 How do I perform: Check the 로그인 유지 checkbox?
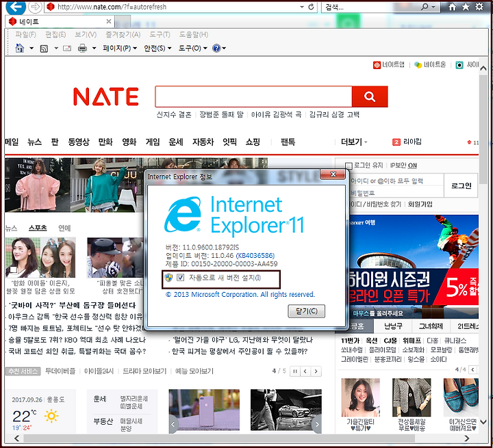click(349, 166)
